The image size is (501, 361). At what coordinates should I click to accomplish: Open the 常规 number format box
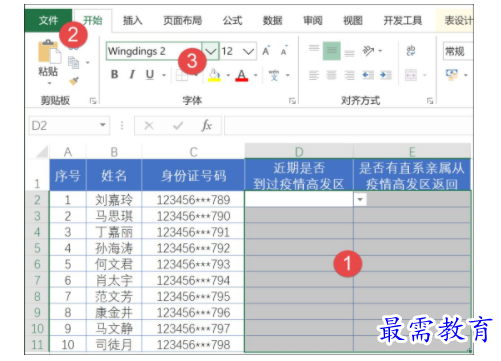[458, 51]
